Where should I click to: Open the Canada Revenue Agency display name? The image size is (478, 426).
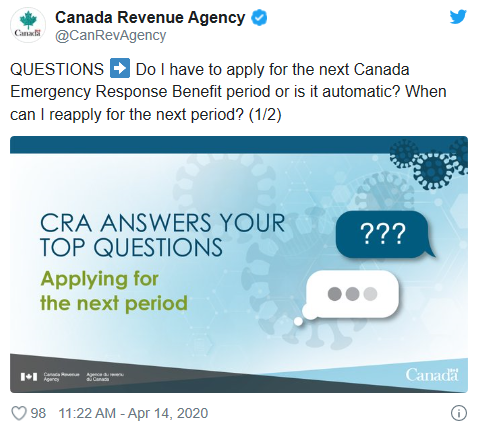coord(150,17)
